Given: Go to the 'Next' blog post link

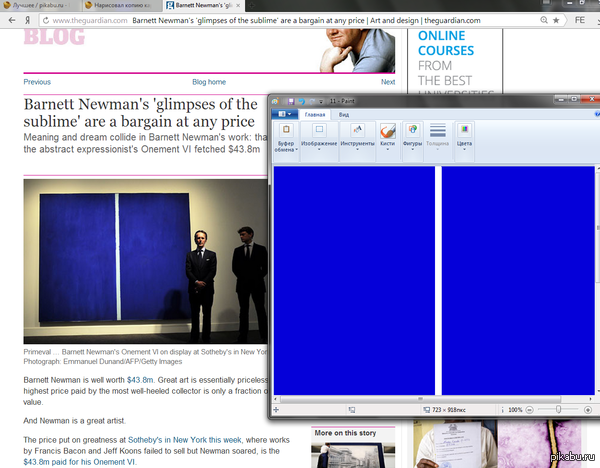Looking at the screenshot, I should pos(387,82).
